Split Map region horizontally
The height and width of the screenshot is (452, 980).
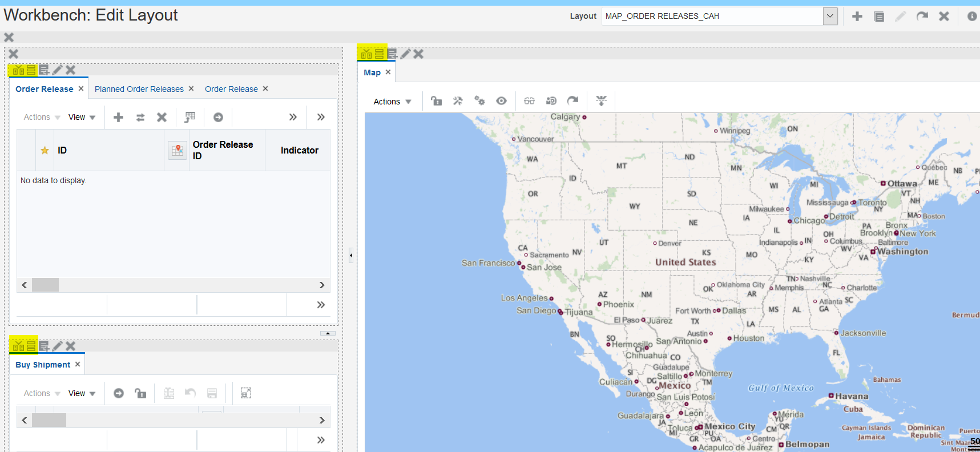[x=379, y=54]
